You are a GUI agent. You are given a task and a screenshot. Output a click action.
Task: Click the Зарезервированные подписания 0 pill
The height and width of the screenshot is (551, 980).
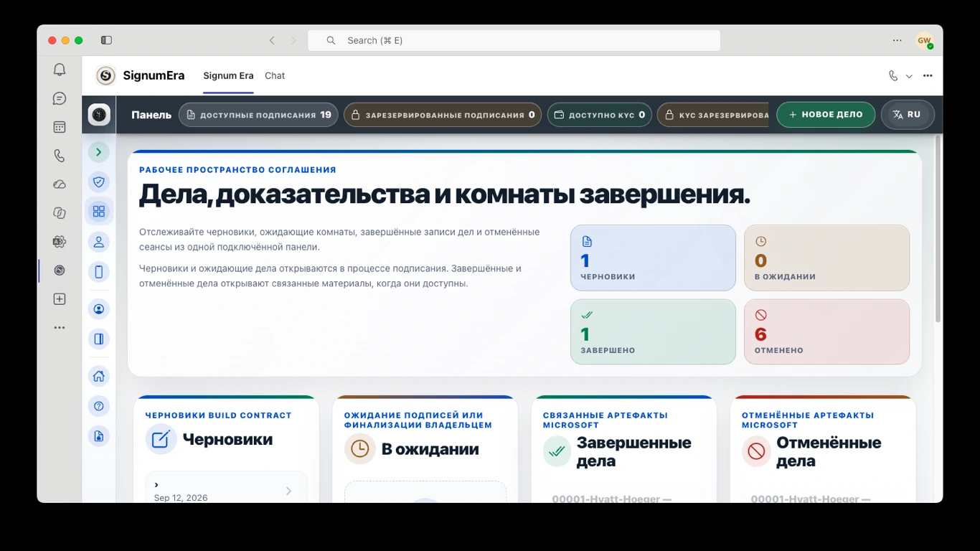(443, 115)
